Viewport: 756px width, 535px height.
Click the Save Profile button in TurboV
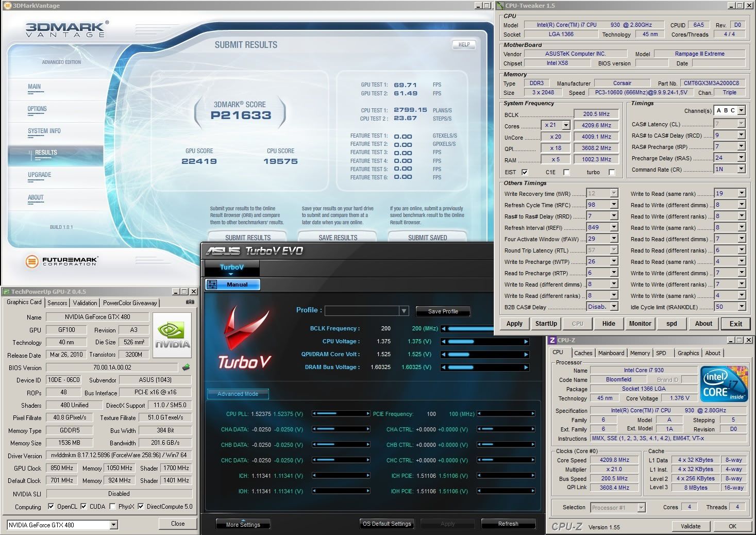pos(443,311)
